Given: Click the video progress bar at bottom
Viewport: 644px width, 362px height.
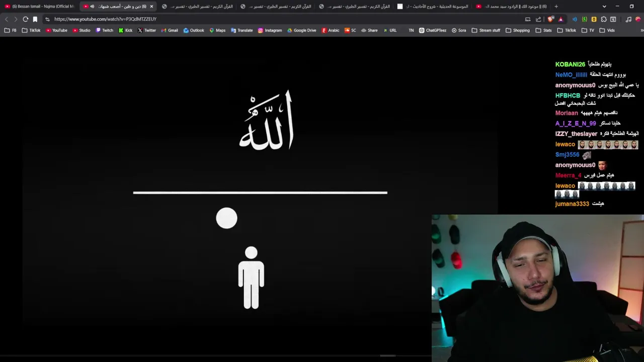Looking at the screenshot, I should tap(215, 355).
